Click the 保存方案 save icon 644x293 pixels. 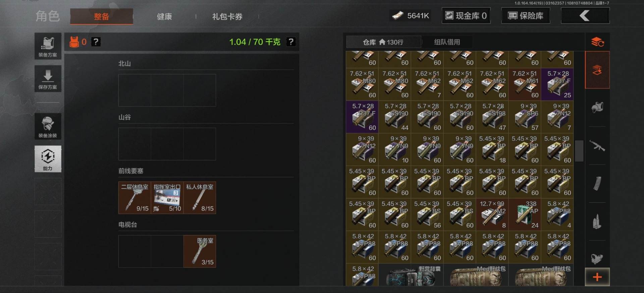[48, 79]
